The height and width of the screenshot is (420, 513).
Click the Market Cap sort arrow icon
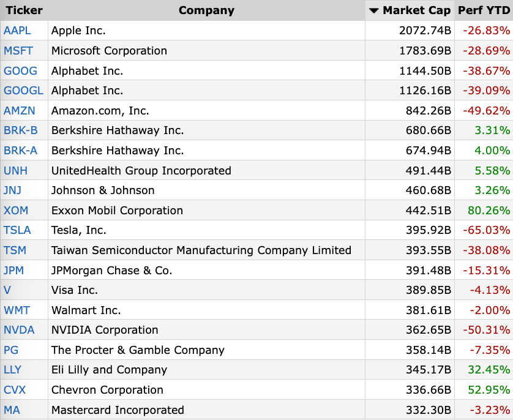point(373,11)
